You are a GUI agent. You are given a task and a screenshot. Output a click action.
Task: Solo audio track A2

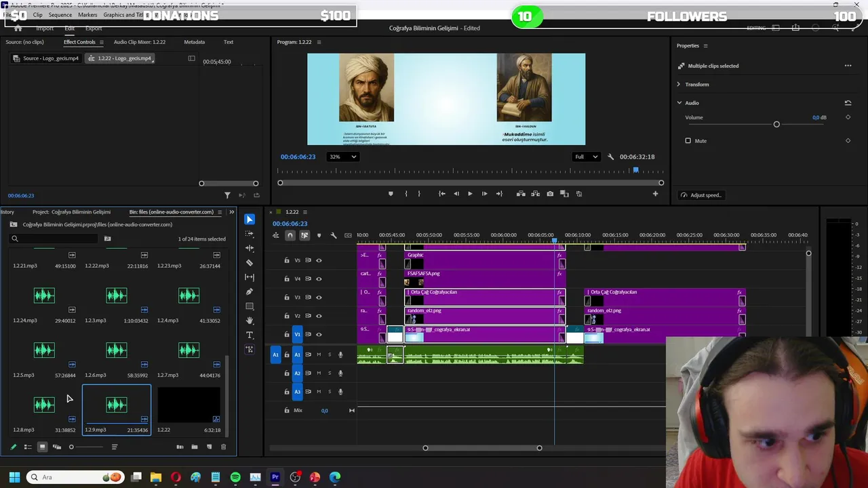[330, 373]
